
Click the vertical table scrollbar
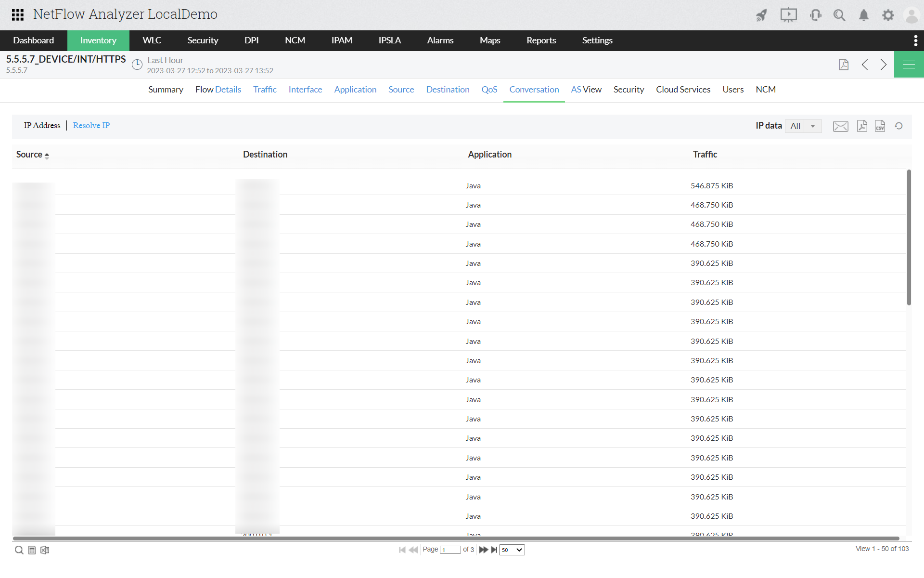(x=909, y=237)
